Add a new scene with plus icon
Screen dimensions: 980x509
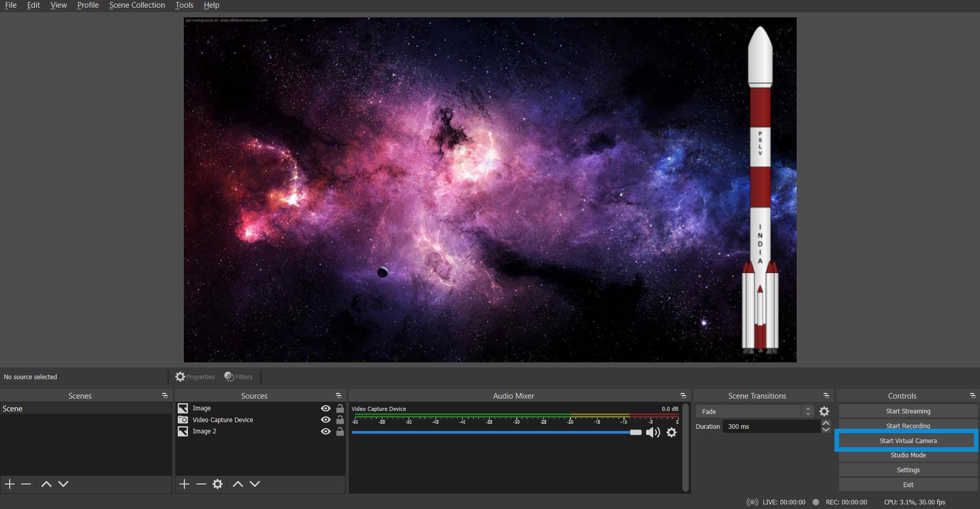coord(10,484)
